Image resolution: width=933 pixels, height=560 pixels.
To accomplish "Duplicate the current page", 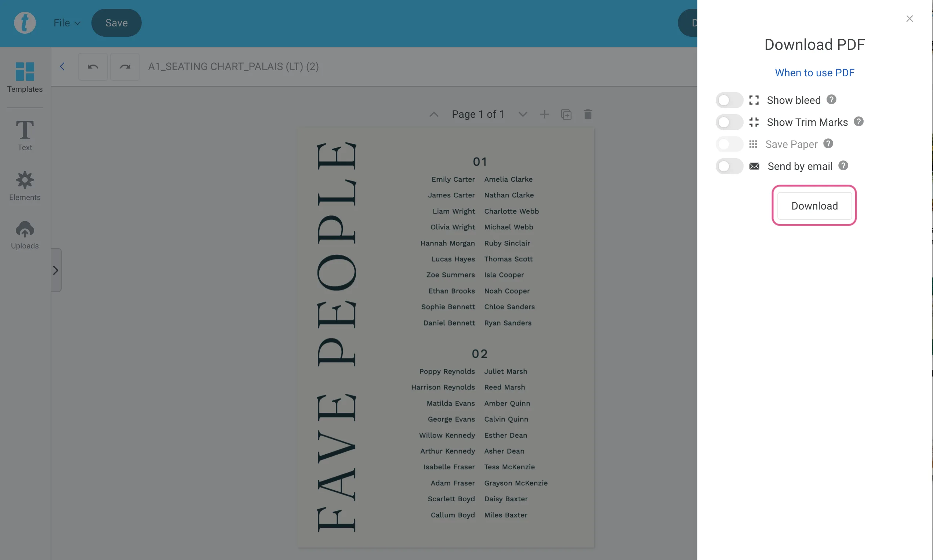I will 566,114.
